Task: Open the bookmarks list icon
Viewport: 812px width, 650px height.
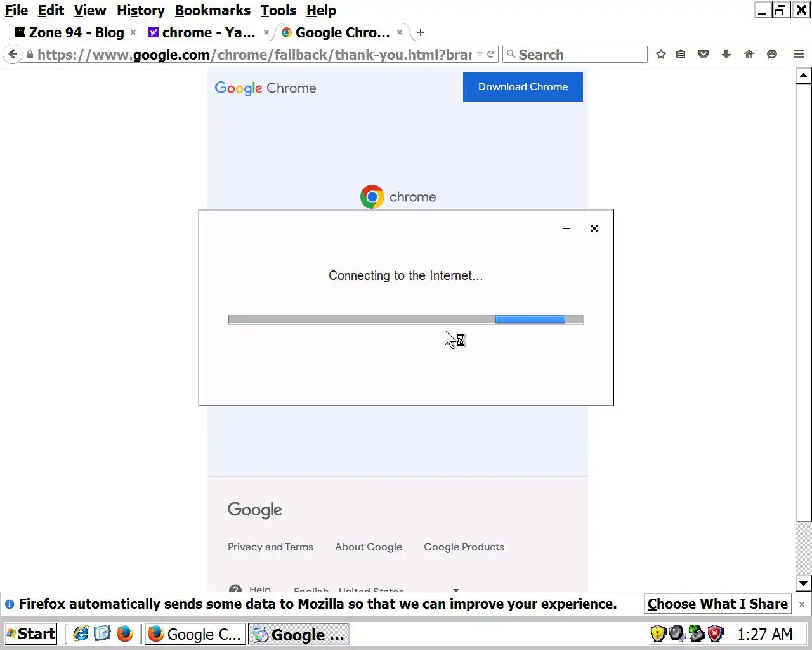Action: pos(681,55)
